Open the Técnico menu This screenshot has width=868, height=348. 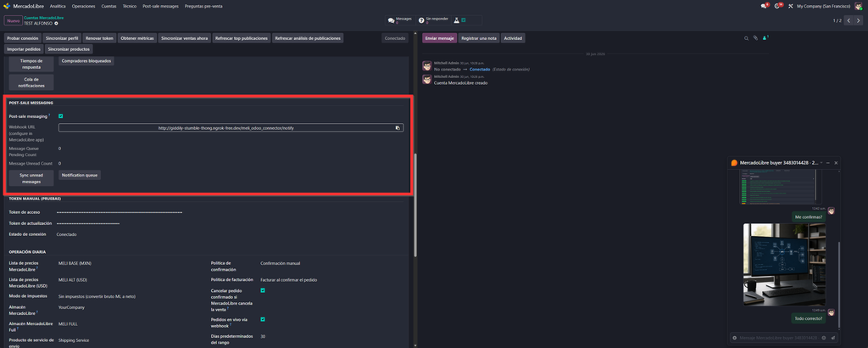pos(130,6)
